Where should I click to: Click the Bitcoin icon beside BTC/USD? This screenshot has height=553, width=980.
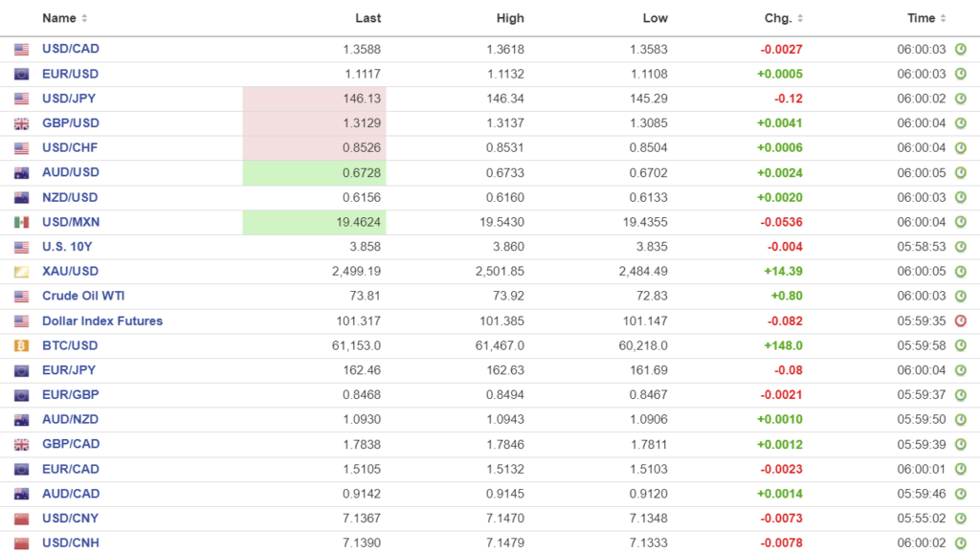point(21,345)
